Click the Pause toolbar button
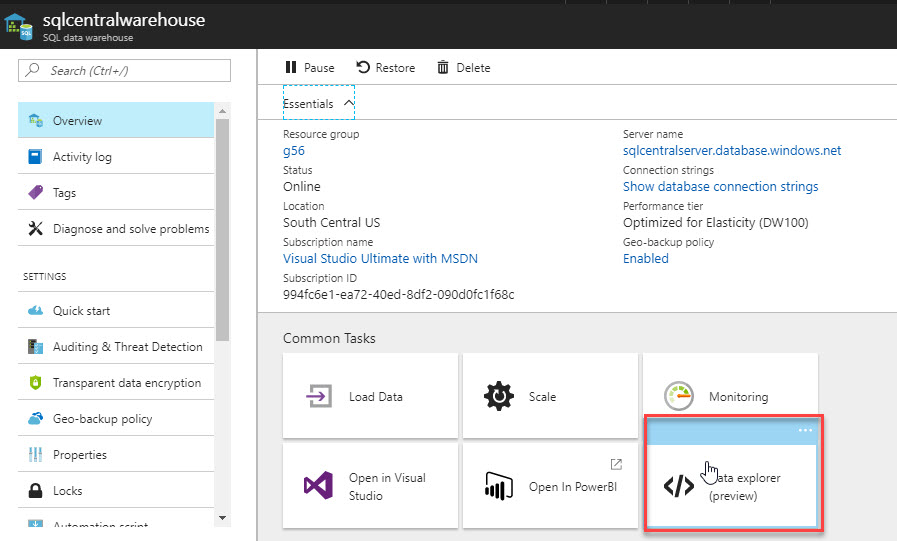The image size is (897, 541). [x=309, y=68]
